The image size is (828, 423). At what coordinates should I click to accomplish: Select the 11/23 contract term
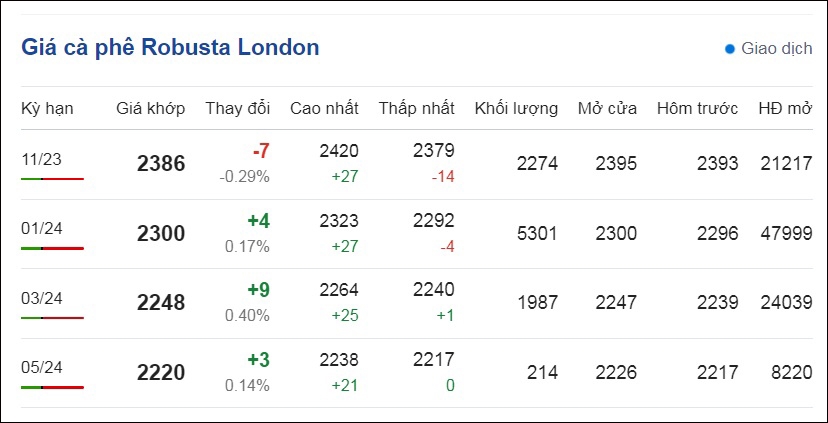(x=42, y=159)
